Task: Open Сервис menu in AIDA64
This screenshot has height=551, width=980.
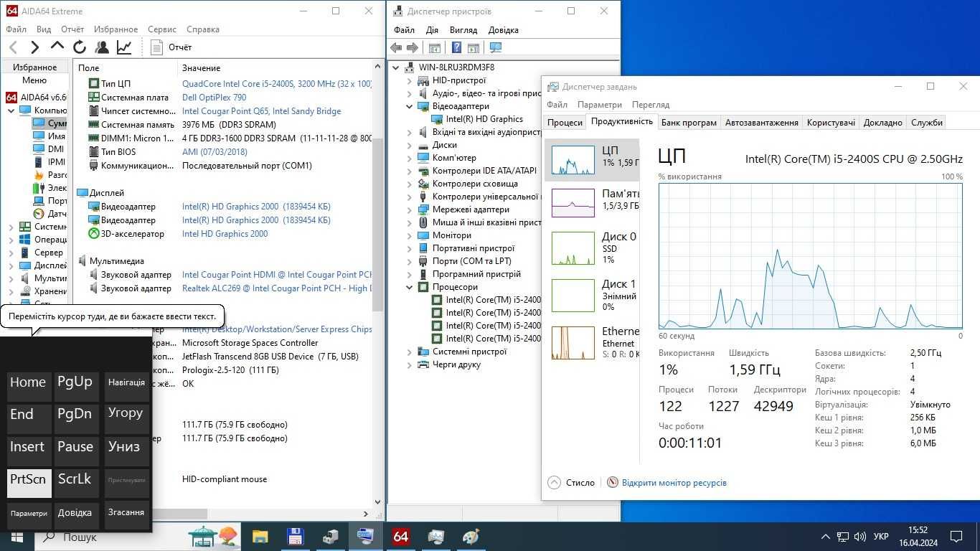Action: coord(162,29)
